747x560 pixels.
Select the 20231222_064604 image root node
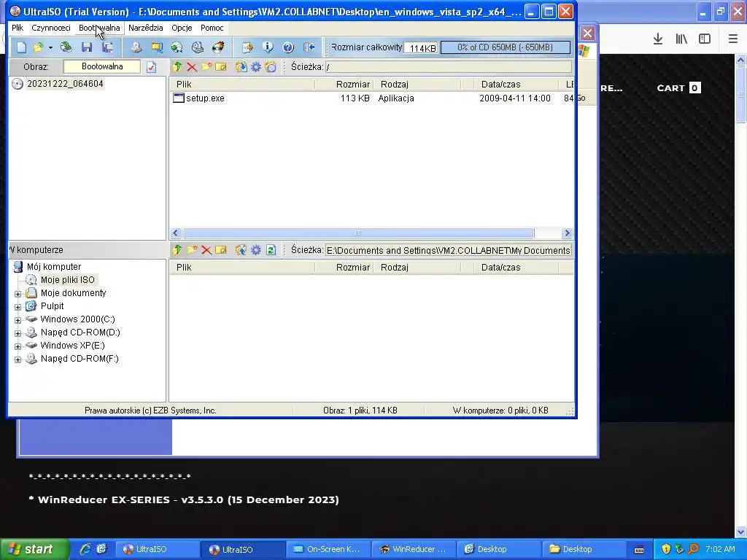click(65, 84)
